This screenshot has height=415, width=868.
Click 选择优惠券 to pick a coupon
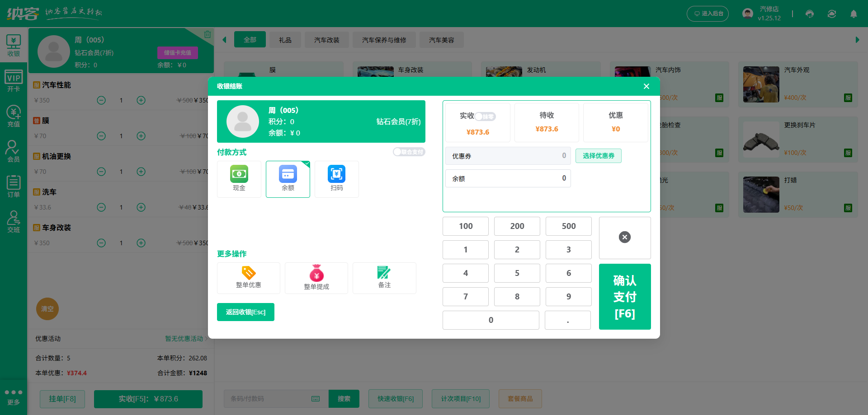click(598, 156)
